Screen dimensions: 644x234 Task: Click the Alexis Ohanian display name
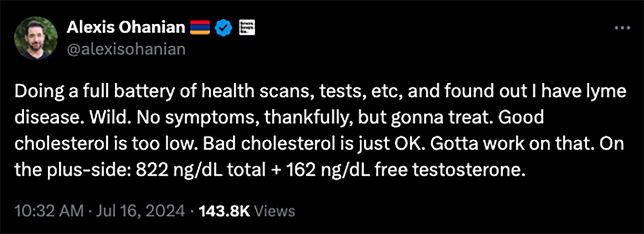click(126, 27)
